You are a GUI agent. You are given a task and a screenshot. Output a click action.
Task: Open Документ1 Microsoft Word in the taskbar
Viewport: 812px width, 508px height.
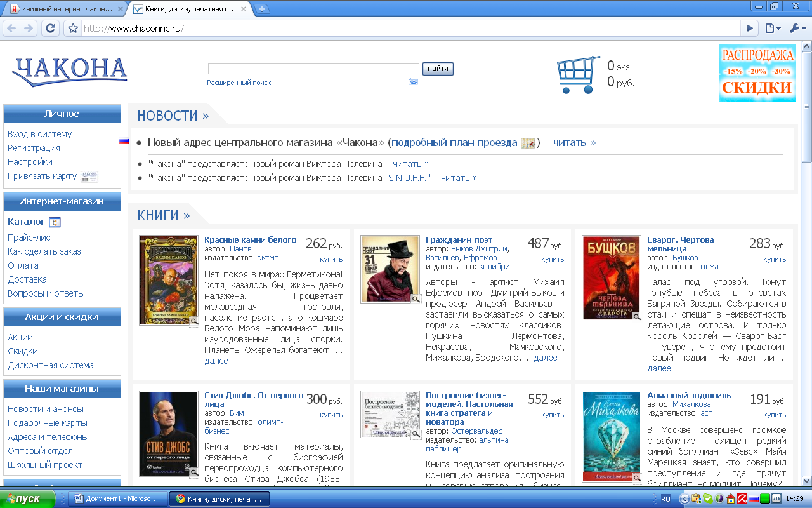(x=118, y=499)
